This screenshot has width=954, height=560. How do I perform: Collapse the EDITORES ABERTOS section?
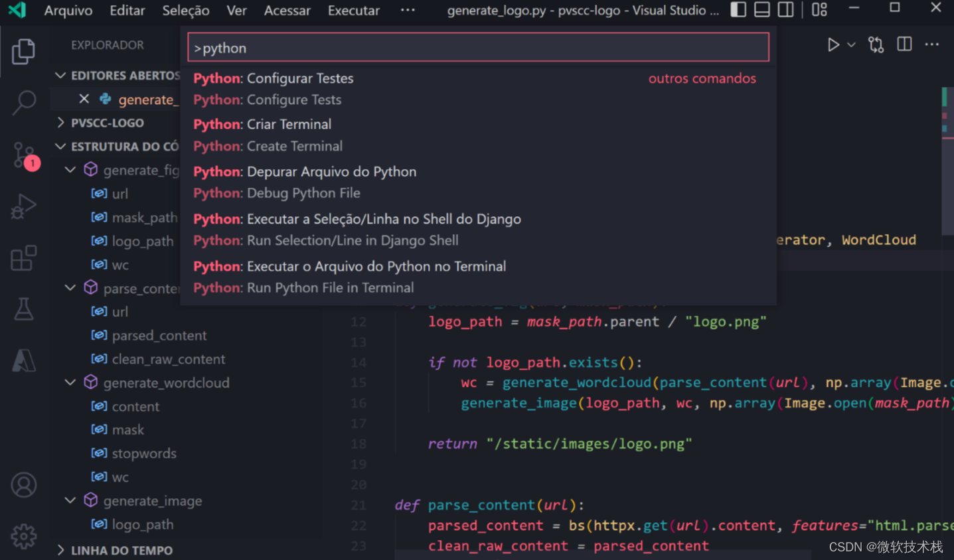[60, 76]
